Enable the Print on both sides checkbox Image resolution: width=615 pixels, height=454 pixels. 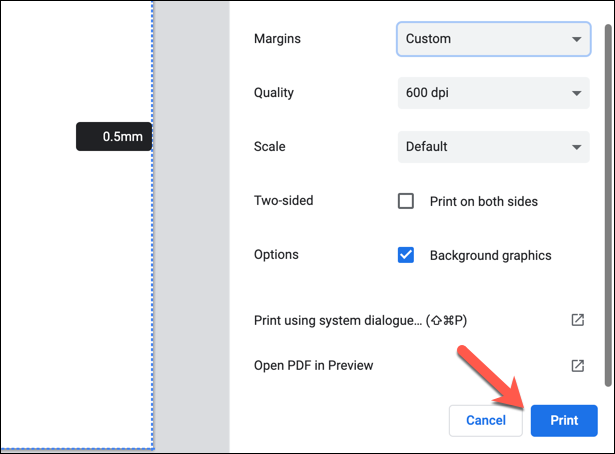(x=406, y=201)
